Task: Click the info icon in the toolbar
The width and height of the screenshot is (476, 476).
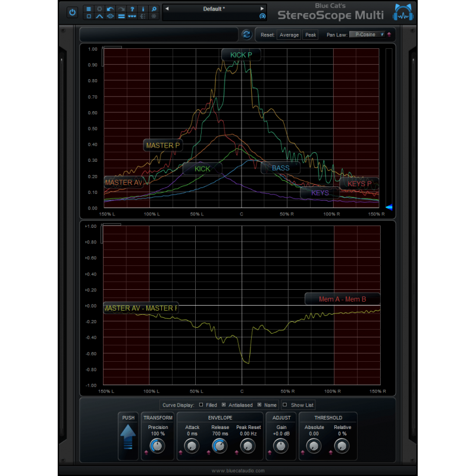Action: click(x=143, y=9)
